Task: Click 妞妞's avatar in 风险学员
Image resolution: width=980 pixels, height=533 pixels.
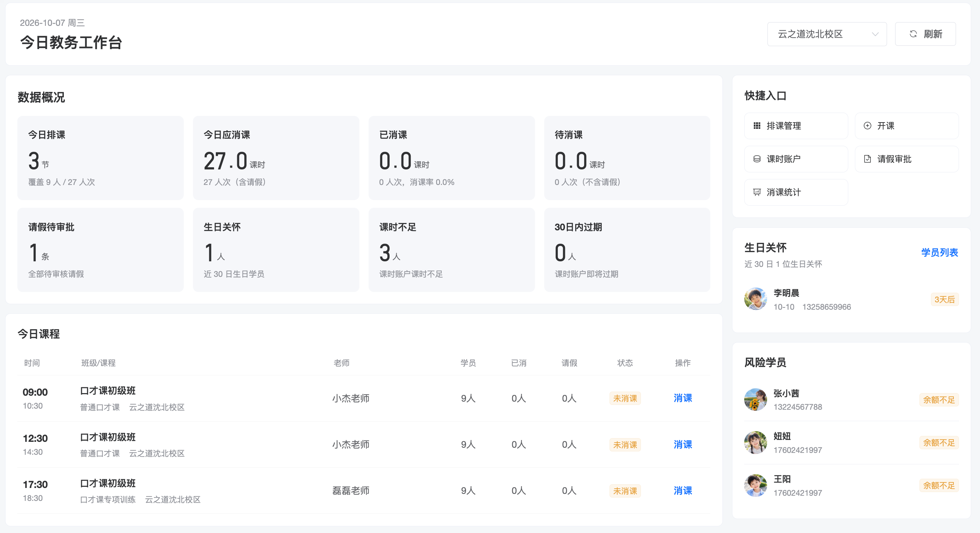Action: (756, 443)
